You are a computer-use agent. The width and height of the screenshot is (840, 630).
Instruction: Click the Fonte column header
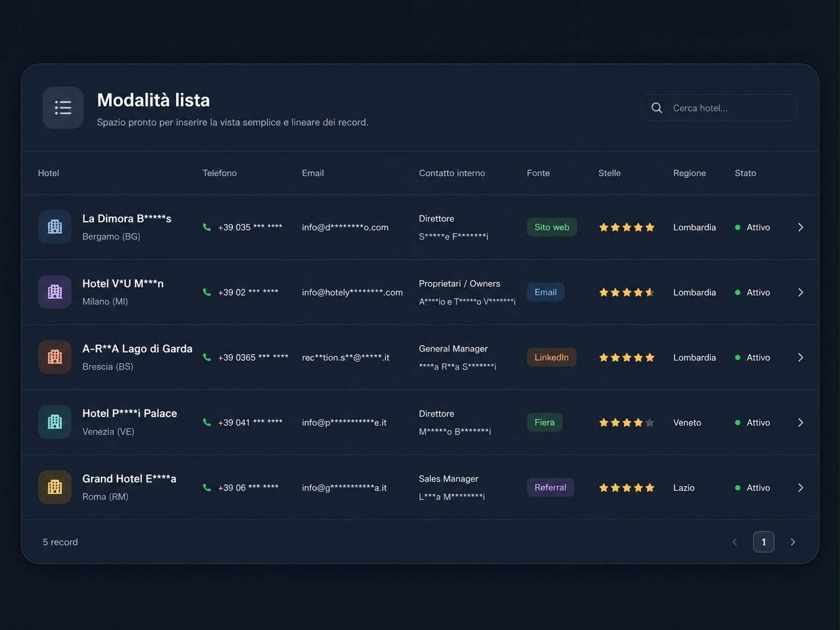coord(538,173)
